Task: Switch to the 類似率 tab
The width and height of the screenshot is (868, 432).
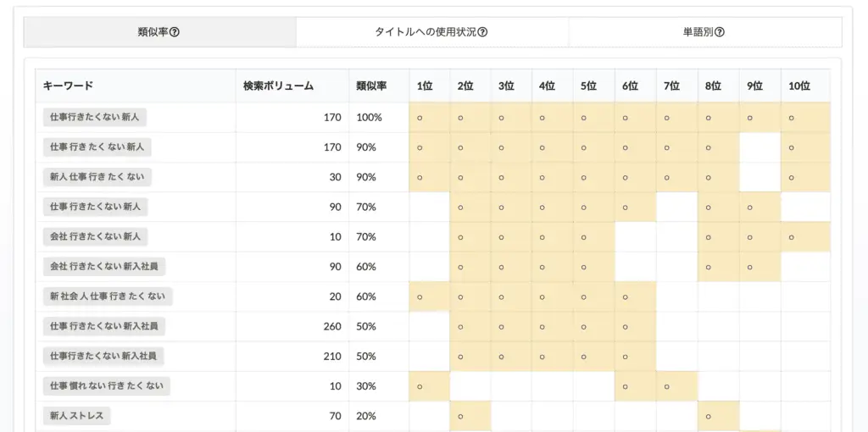Action: pyautogui.click(x=159, y=32)
